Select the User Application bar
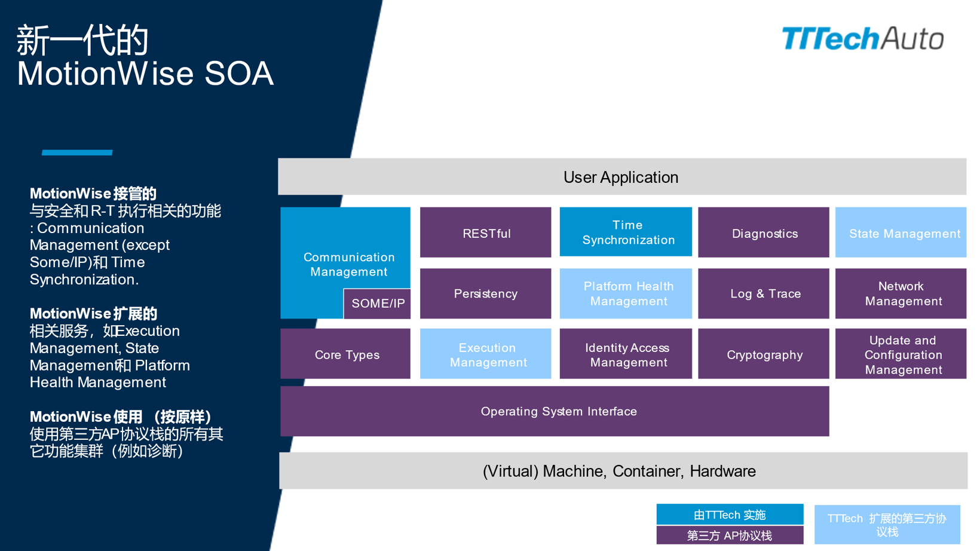The height and width of the screenshot is (551, 980). click(x=622, y=177)
